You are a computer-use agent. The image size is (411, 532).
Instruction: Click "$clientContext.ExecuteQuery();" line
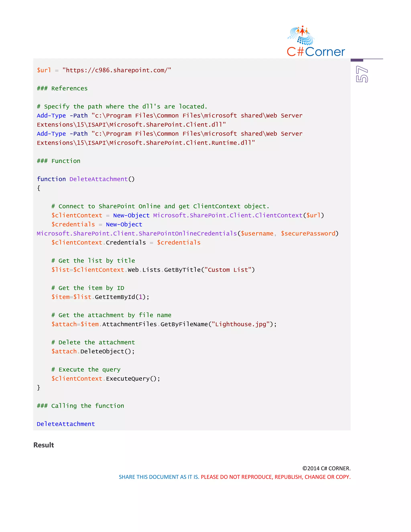106,379
